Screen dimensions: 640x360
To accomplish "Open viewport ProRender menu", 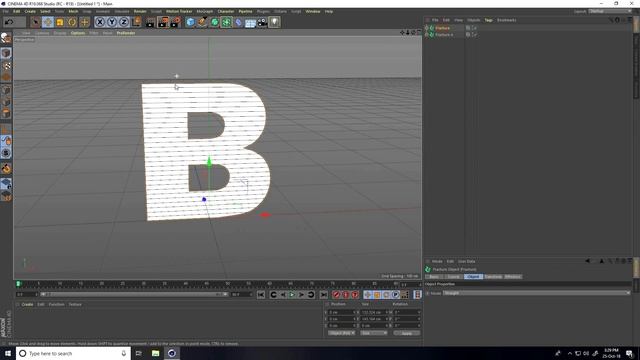I will coord(126,33).
